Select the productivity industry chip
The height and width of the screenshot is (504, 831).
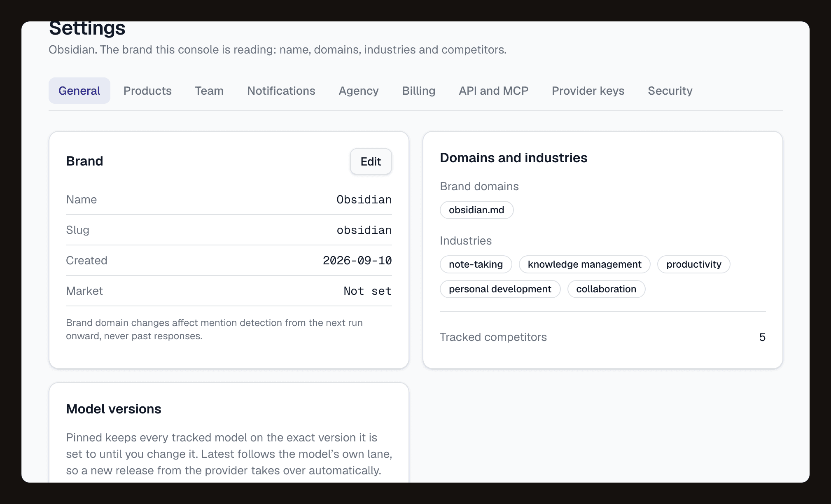[x=693, y=264]
